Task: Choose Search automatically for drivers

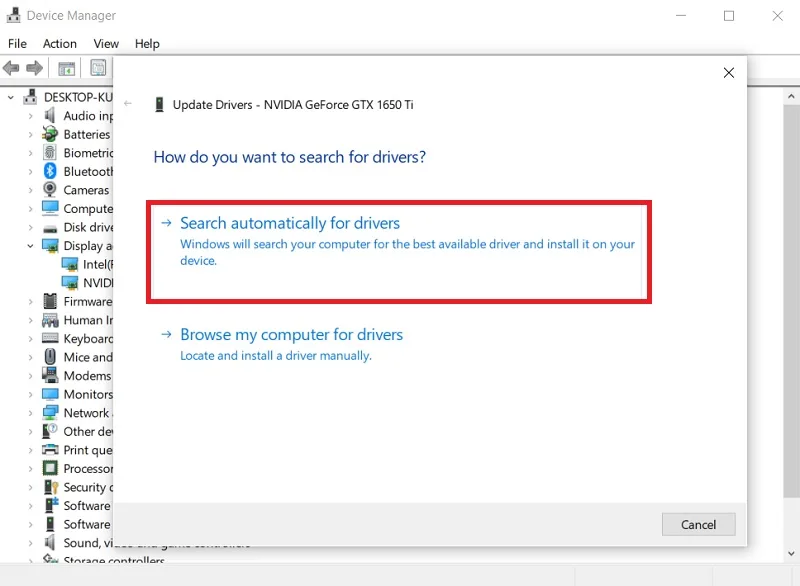Action: tap(398, 251)
